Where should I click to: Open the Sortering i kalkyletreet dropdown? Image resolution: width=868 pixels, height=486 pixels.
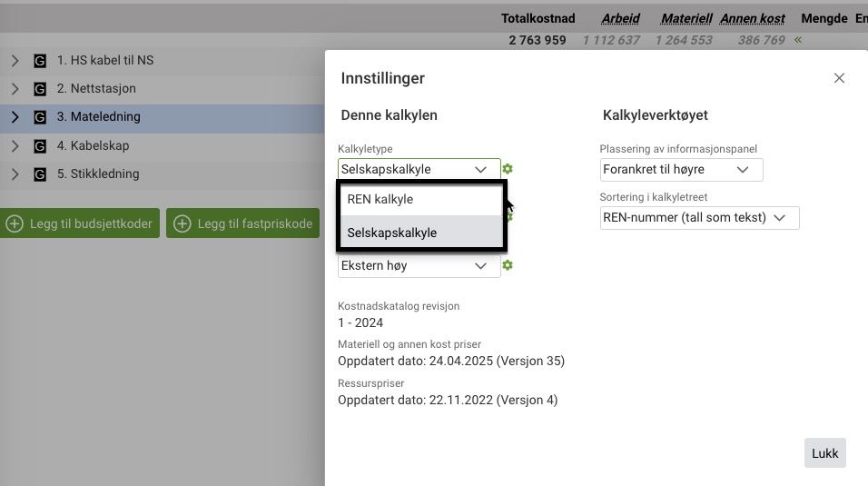[699, 218]
